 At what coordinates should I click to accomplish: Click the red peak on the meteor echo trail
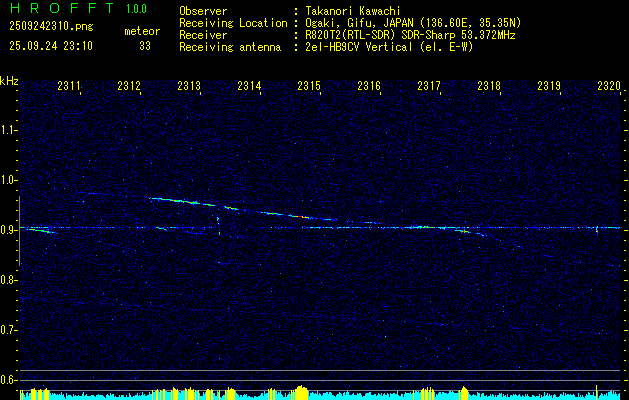coord(302,217)
